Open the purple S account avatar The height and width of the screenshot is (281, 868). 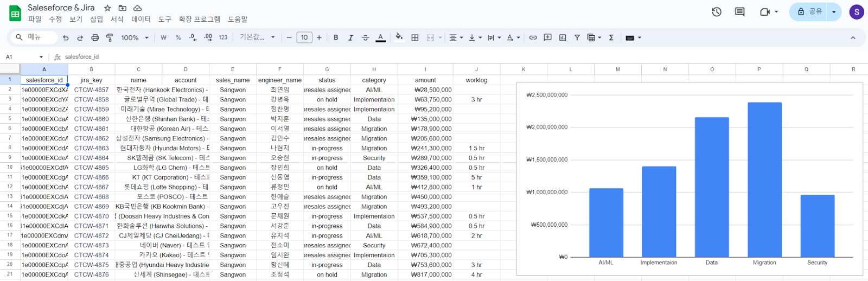pos(857,12)
